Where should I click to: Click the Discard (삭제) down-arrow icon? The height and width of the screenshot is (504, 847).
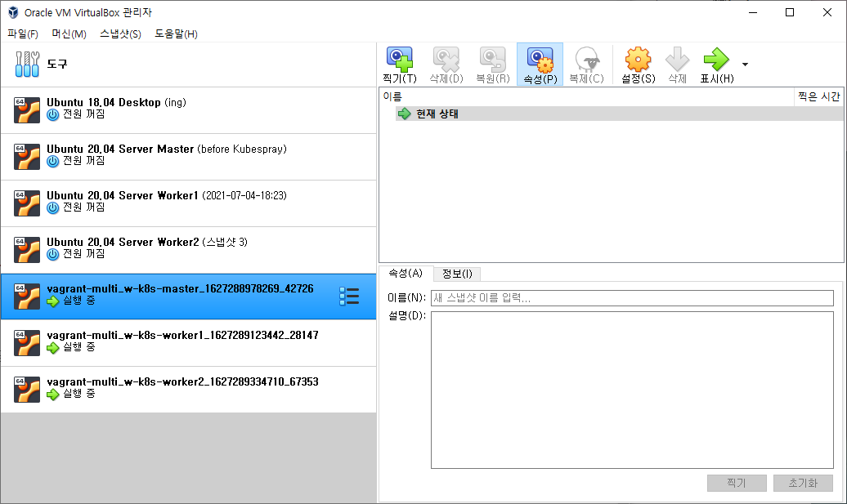(678, 59)
